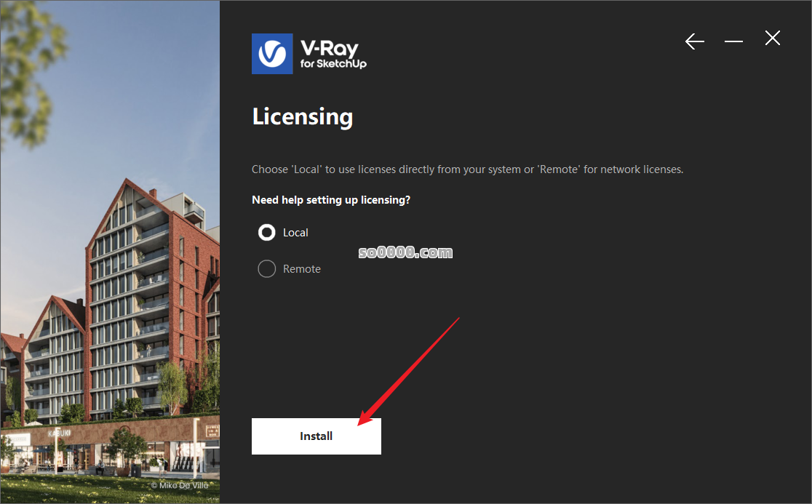Select the Remote licensing radio button
The width and height of the screenshot is (812, 504).
[x=267, y=269]
